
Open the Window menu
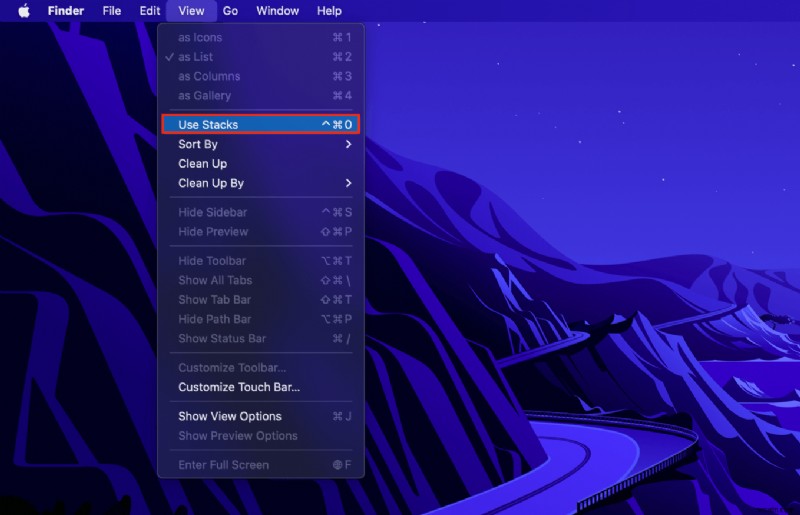coord(278,11)
